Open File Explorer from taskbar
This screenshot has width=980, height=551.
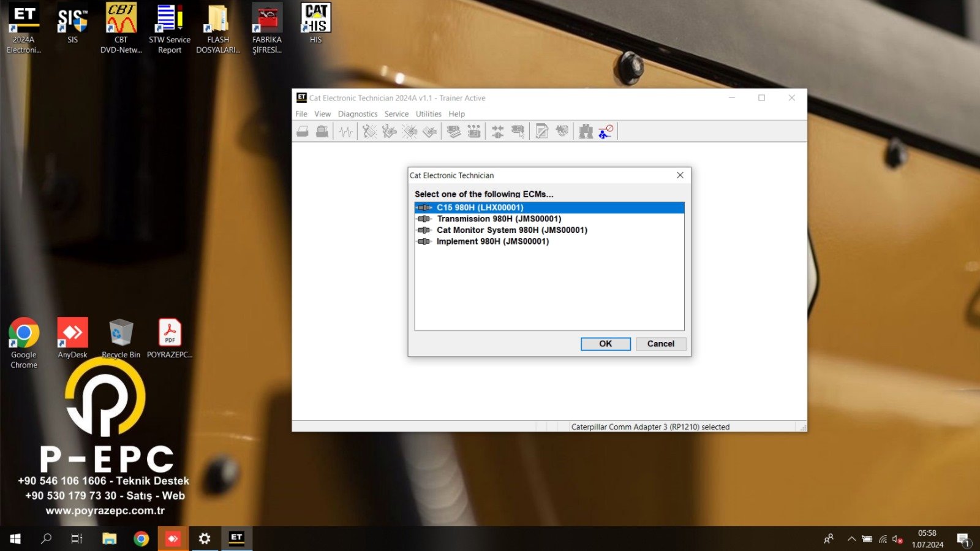[x=110, y=539]
